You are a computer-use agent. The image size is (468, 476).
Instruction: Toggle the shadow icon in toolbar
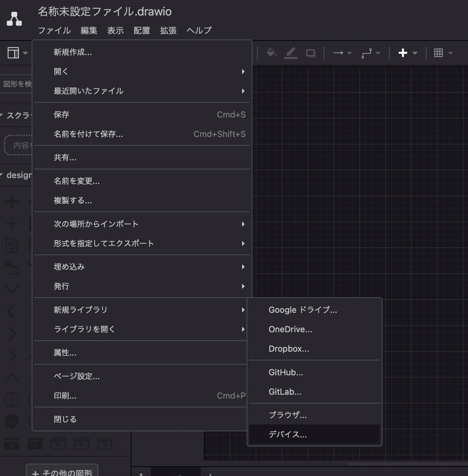pyautogui.click(x=311, y=53)
